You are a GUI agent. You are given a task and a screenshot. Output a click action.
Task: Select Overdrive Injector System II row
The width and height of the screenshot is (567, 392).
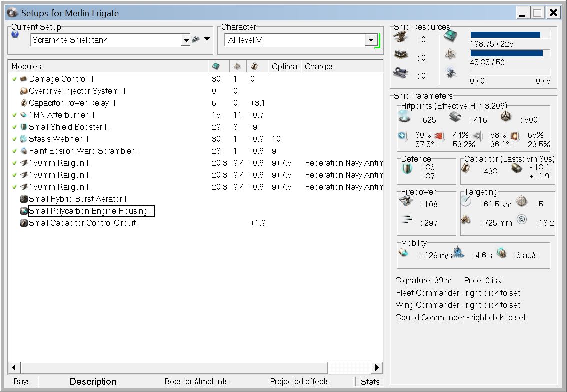pos(196,91)
